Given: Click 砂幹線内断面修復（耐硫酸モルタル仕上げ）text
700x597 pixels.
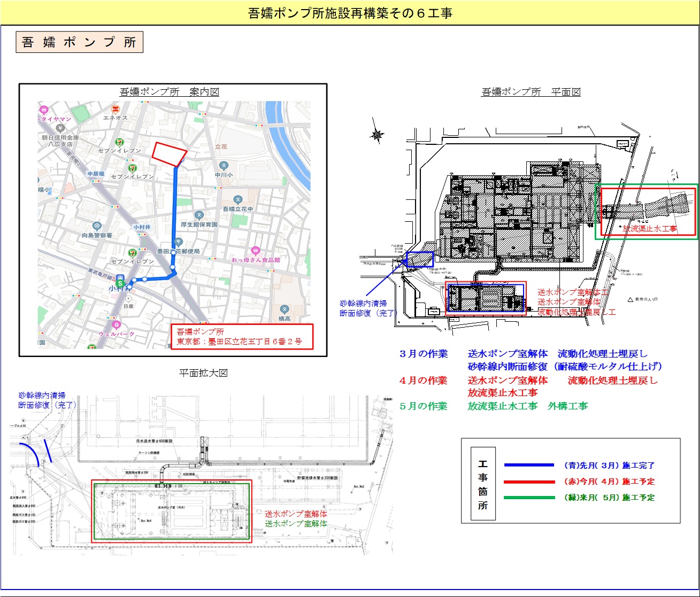Looking at the screenshot, I should pos(565,367).
